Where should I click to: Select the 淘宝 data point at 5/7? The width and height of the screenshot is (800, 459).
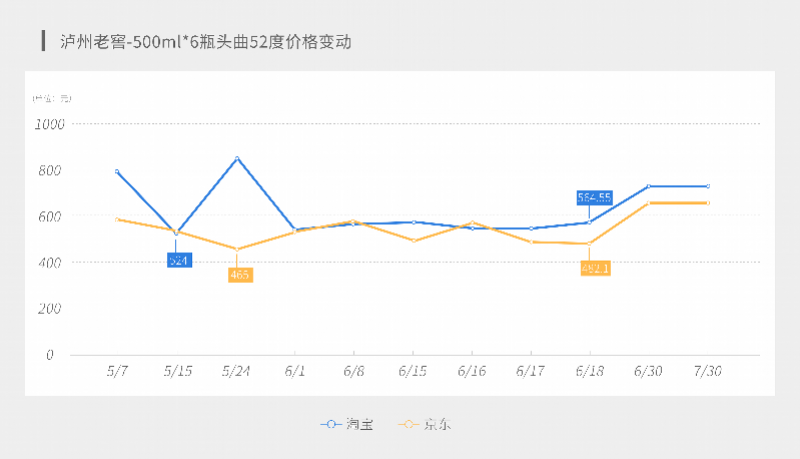pos(117,171)
